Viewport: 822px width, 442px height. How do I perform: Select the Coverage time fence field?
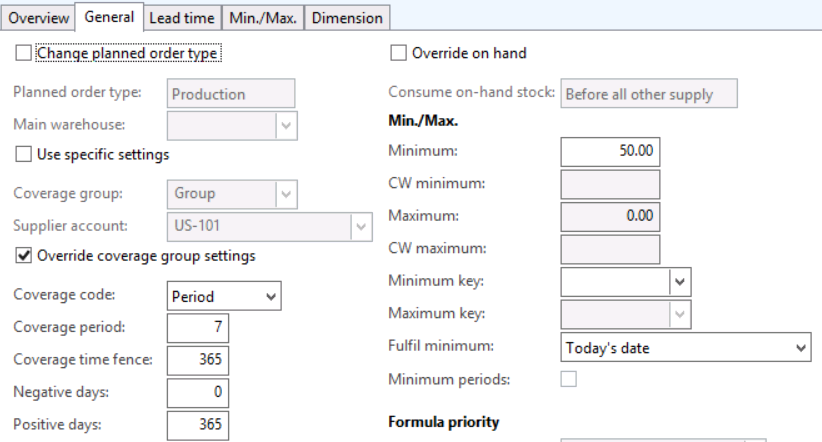(x=198, y=360)
